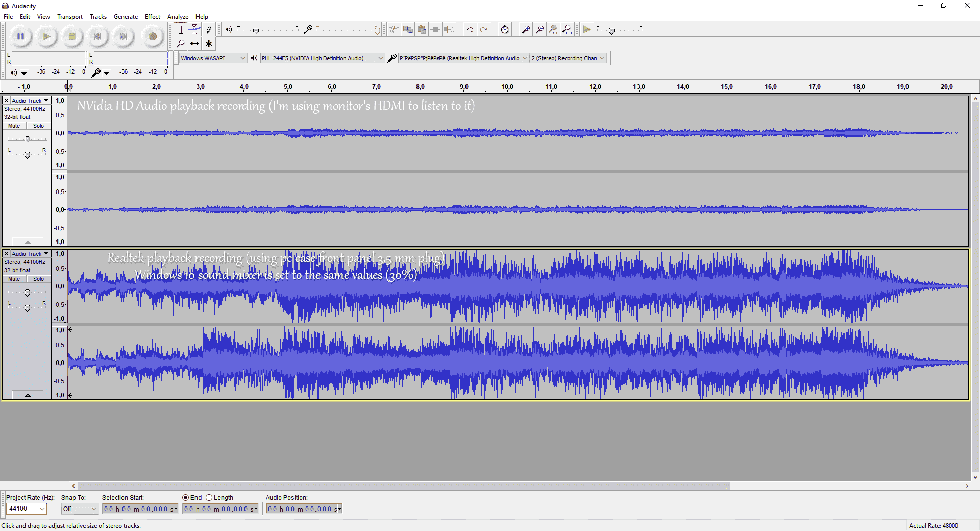This screenshot has height=531, width=980.
Task: Open the Audio Host dropdown (Windows WASAPI)
Action: [x=213, y=58]
